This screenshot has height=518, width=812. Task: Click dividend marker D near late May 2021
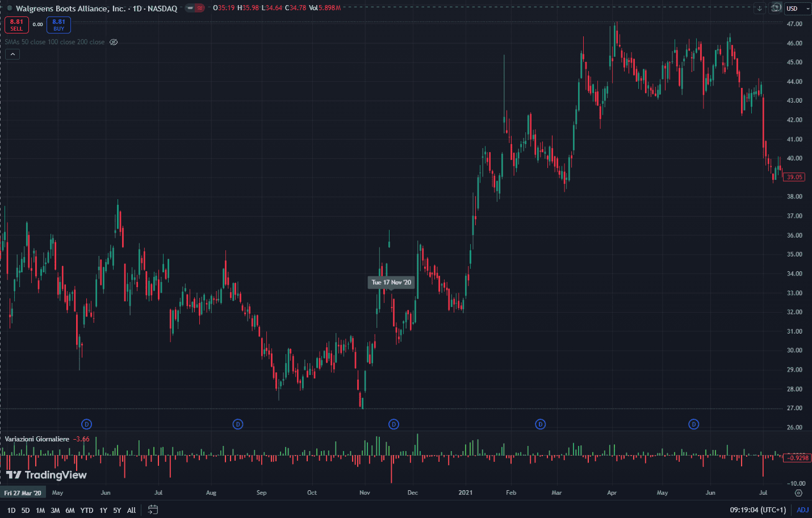(694, 424)
